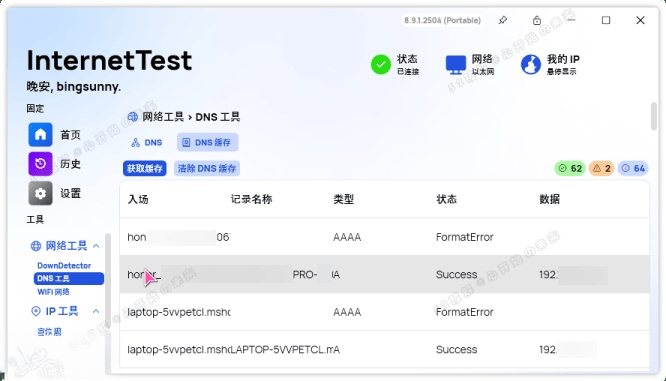Select the DNS tab
This screenshot has width=666, height=381.
[x=147, y=143]
